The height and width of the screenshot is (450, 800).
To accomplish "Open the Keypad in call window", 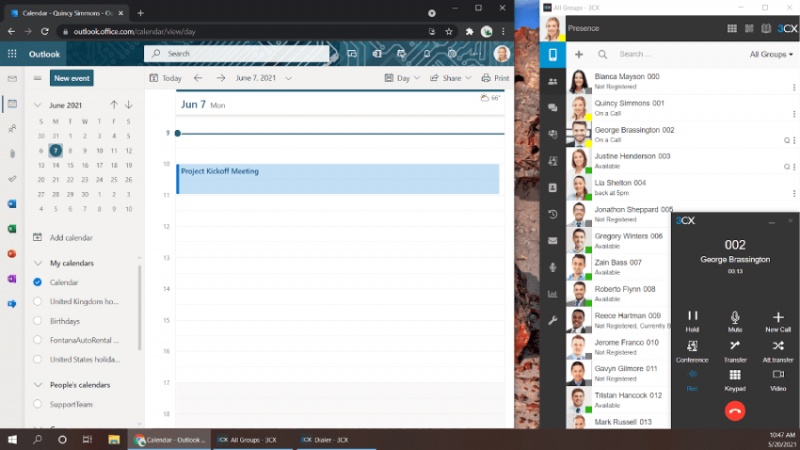I will (735, 378).
